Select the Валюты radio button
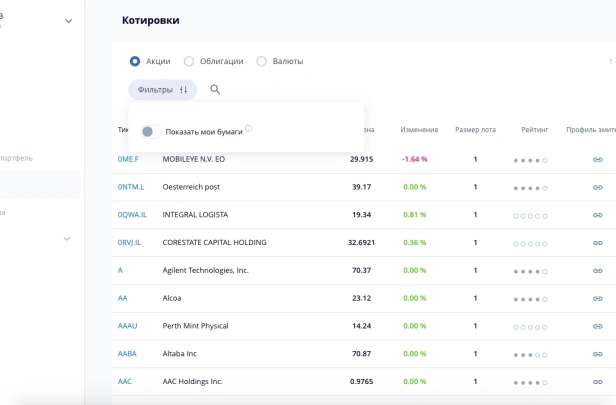Viewport: 616px width, 405px height. 261,61
